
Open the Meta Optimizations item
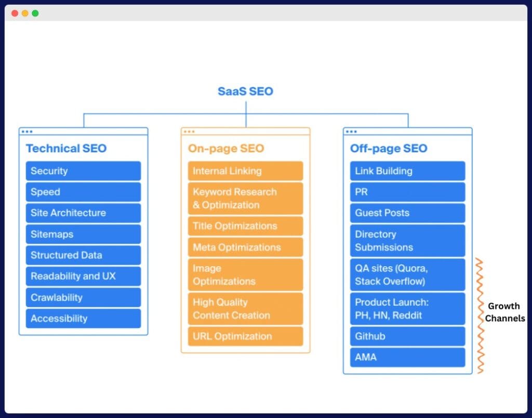tap(245, 247)
